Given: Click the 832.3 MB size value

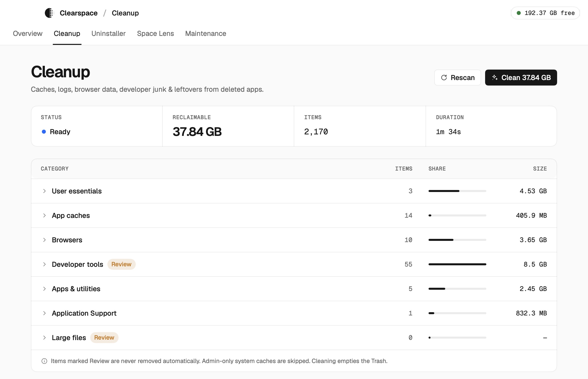Looking at the screenshot, I should tap(531, 313).
